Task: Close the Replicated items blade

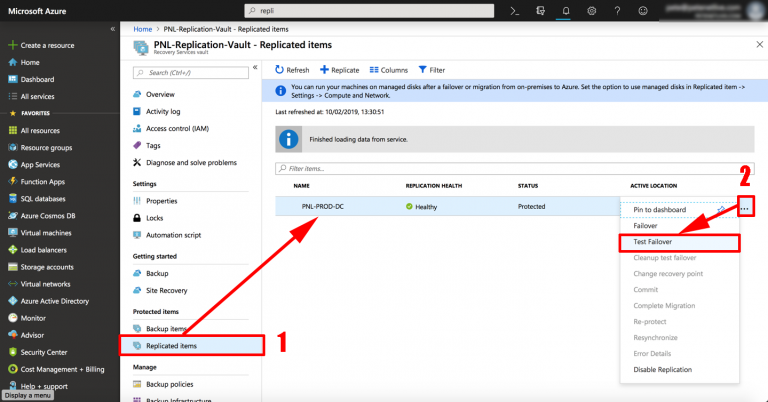Action: 760,45
